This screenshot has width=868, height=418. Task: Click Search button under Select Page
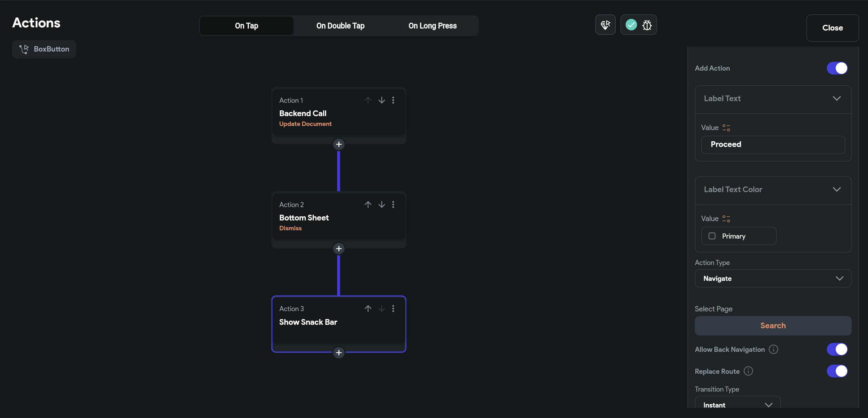click(x=773, y=326)
